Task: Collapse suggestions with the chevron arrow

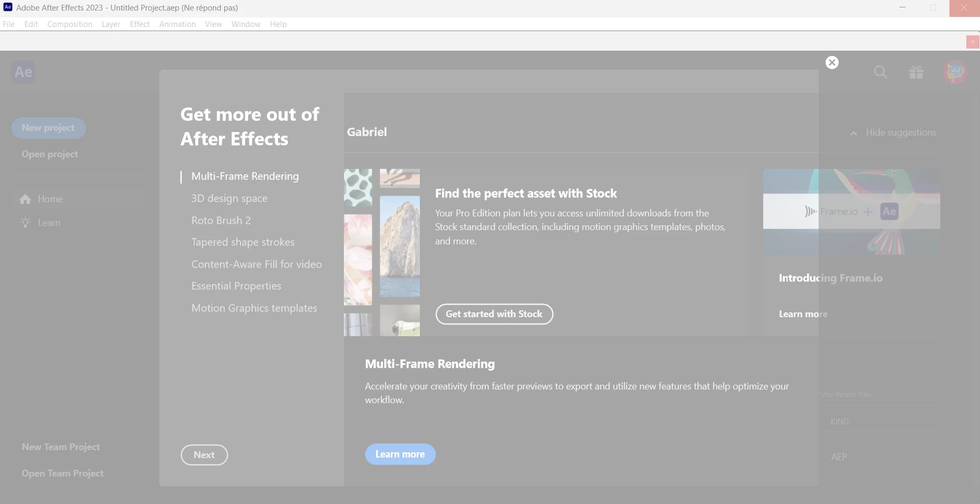Action: pyautogui.click(x=853, y=134)
